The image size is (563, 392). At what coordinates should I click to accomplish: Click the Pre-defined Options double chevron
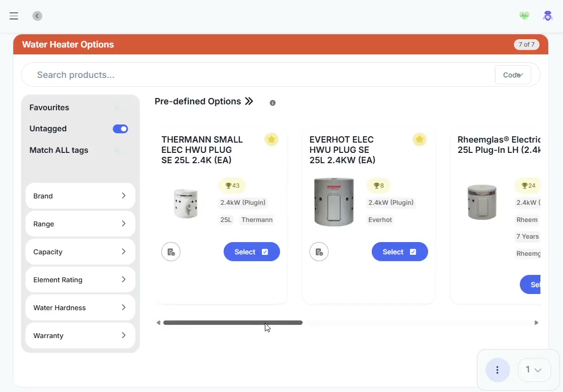coord(249,101)
